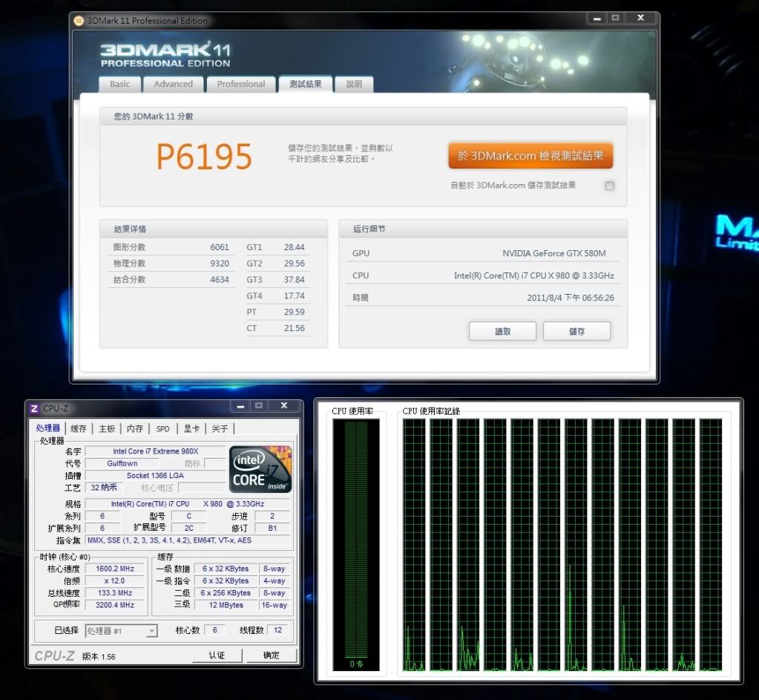Click the 結合分數 value 4634

click(x=220, y=280)
